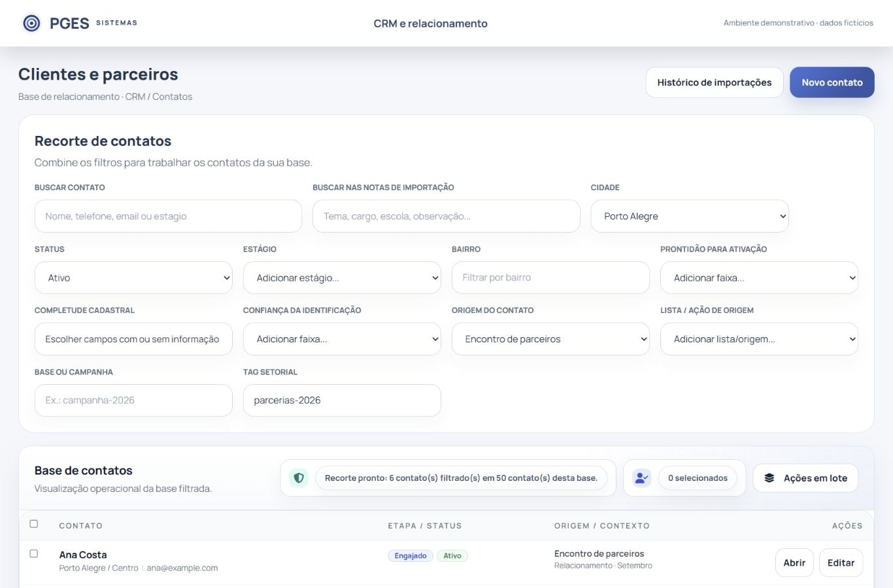Click the Completude cadastral field

coord(133,339)
